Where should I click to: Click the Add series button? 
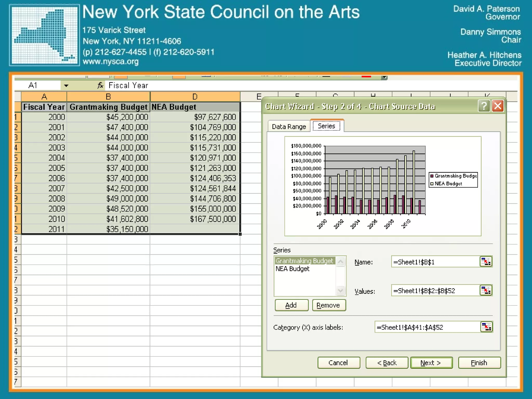pyautogui.click(x=291, y=305)
